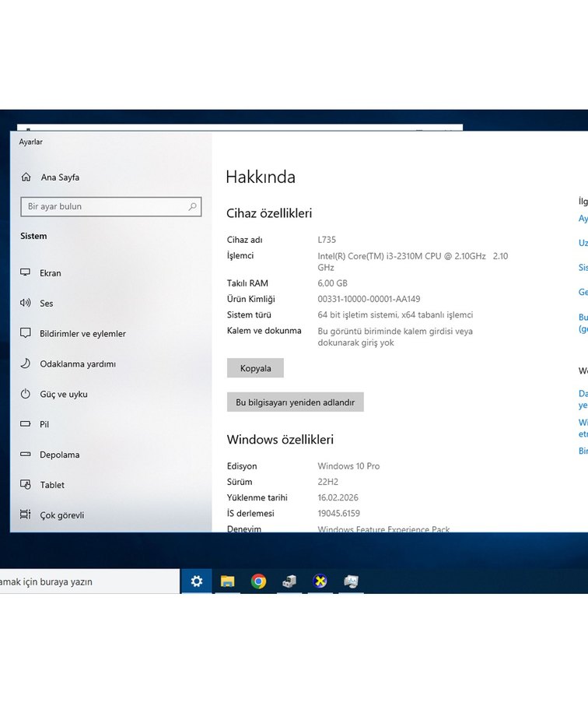588x706 pixels.
Task: Click the Kopyala button
Action: pos(255,368)
